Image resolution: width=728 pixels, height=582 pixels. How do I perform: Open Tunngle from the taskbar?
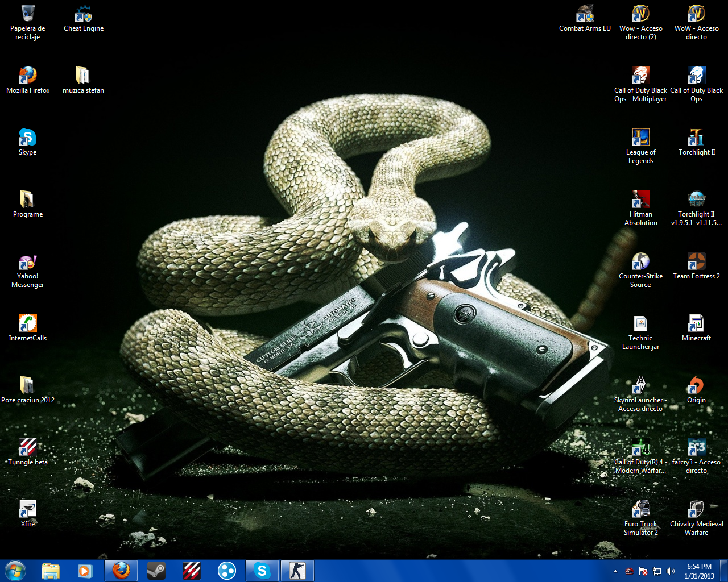[x=191, y=570]
